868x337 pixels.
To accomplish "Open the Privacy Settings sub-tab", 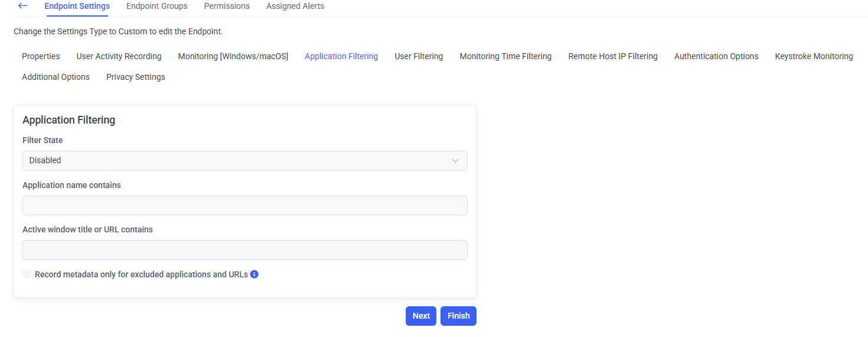I will click(136, 77).
